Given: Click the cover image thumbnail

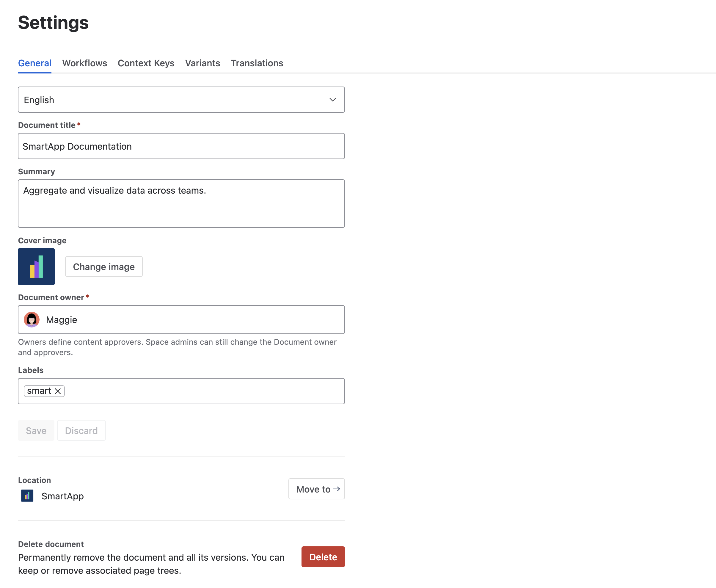Looking at the screenshot, I should pos(36,266).
